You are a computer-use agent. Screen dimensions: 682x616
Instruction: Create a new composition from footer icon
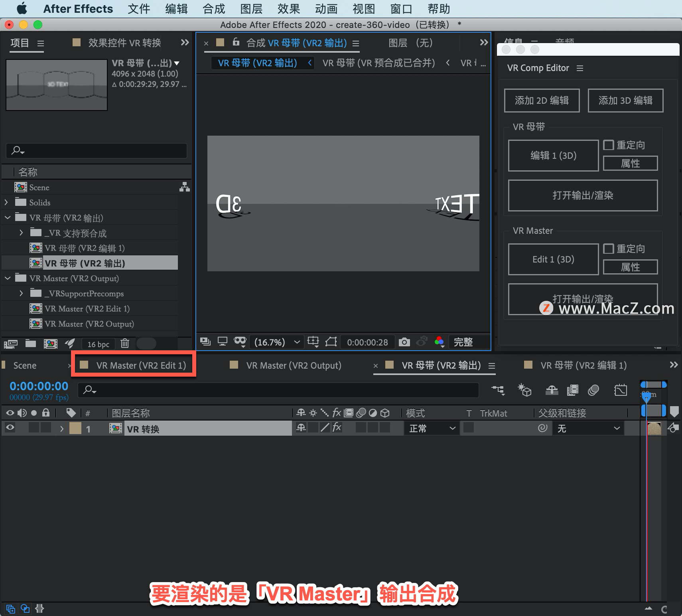51,344
